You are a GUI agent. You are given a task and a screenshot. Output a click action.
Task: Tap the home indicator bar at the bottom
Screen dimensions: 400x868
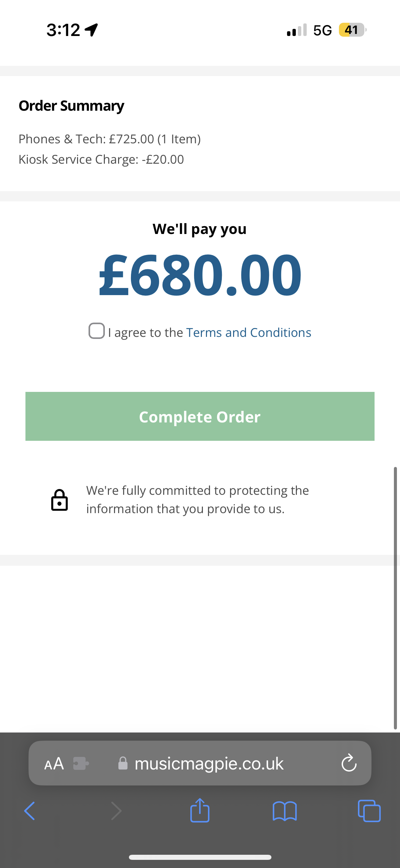tap(200, 857)
